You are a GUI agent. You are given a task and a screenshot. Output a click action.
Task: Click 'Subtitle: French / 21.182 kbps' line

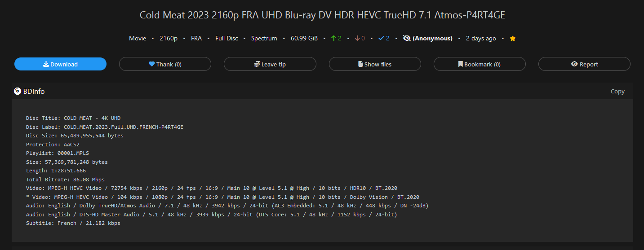tap(73, 223)
